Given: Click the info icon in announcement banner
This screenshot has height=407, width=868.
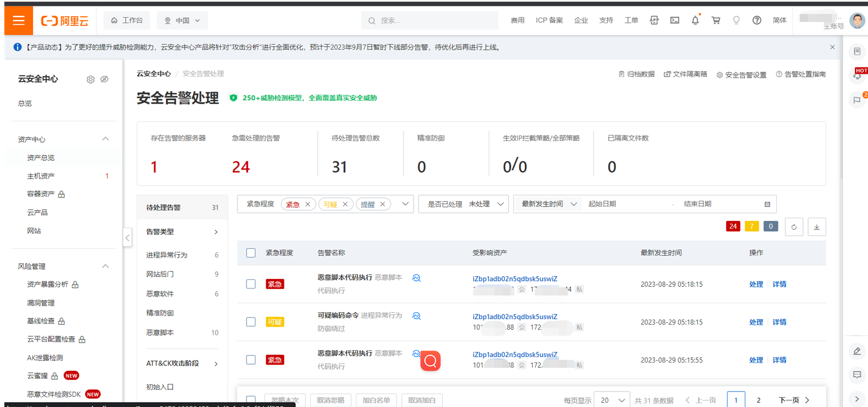Looking at the screenshot, I should 17,47.
